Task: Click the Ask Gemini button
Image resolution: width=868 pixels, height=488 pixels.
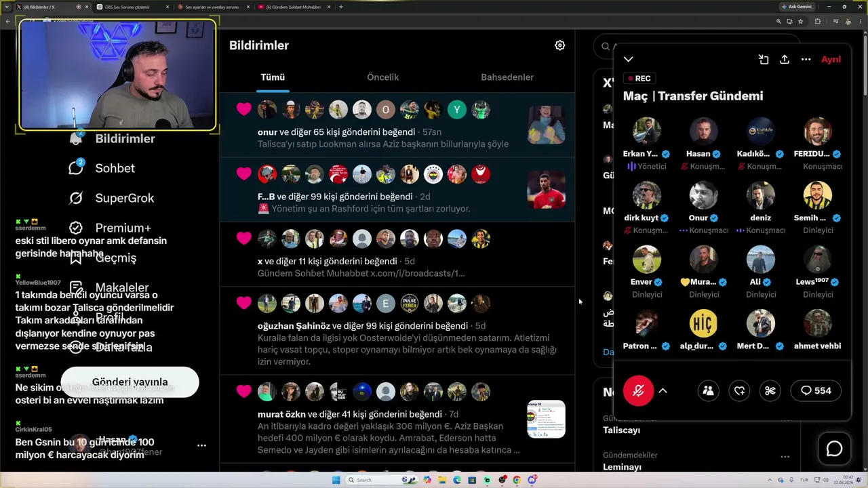Action: (x=797, y=7)
